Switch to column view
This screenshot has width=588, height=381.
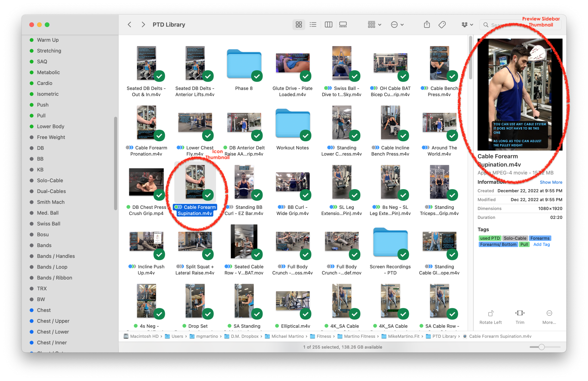[328, 24]
